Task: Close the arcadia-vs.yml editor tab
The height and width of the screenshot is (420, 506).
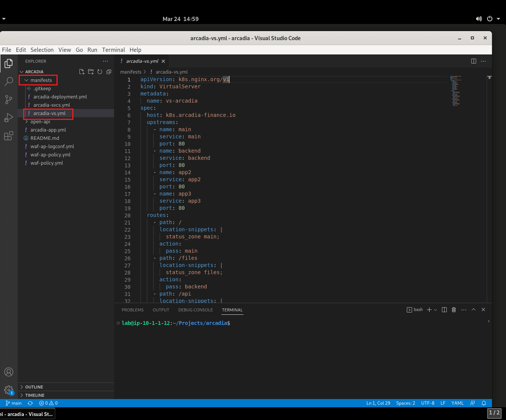Action: 163,61
